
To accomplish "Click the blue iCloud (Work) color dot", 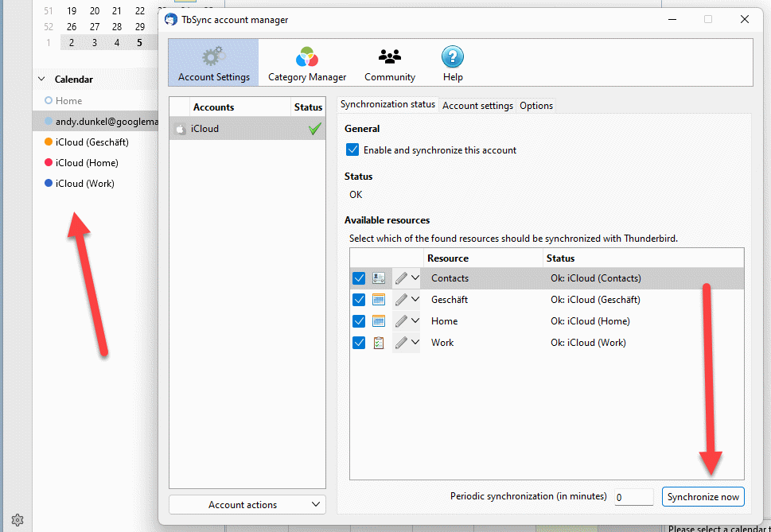I will (x=49, y=183).
